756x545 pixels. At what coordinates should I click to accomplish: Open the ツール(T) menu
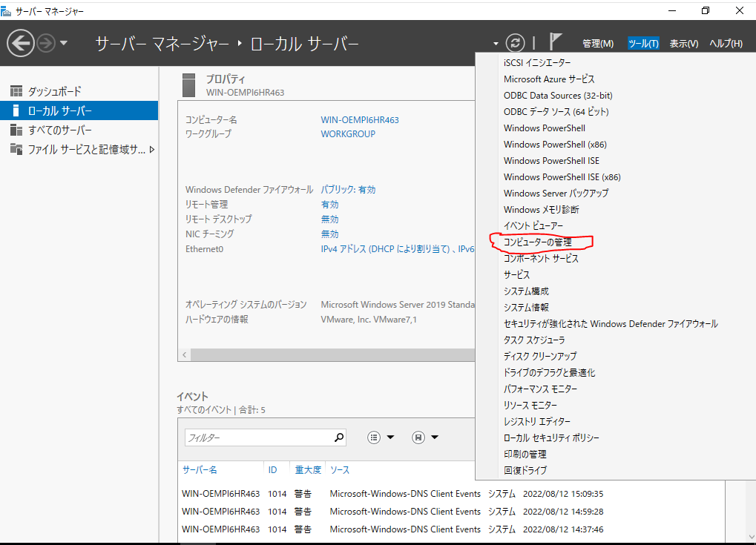[x=643, y=43]
